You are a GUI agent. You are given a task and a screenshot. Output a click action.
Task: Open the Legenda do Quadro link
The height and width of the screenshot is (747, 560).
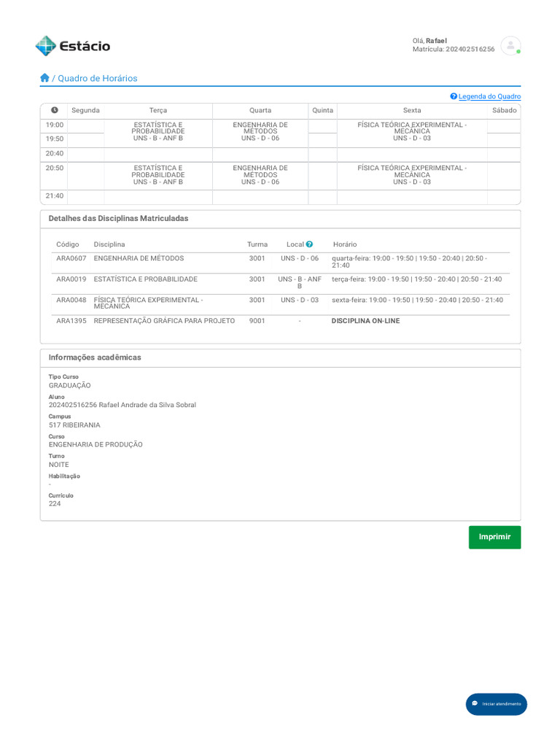click(489, 96)
